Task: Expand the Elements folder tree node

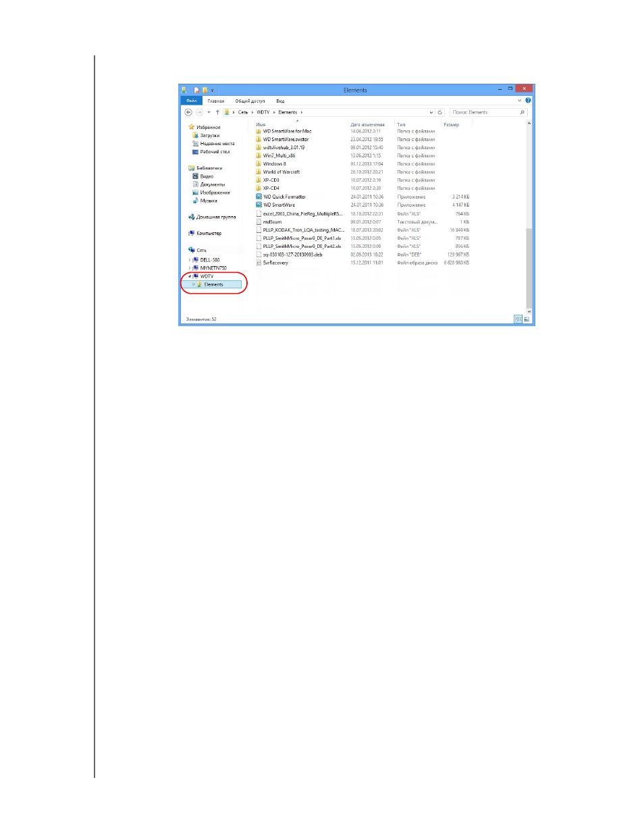Action: pyautogui.click(x=194, y=284)
